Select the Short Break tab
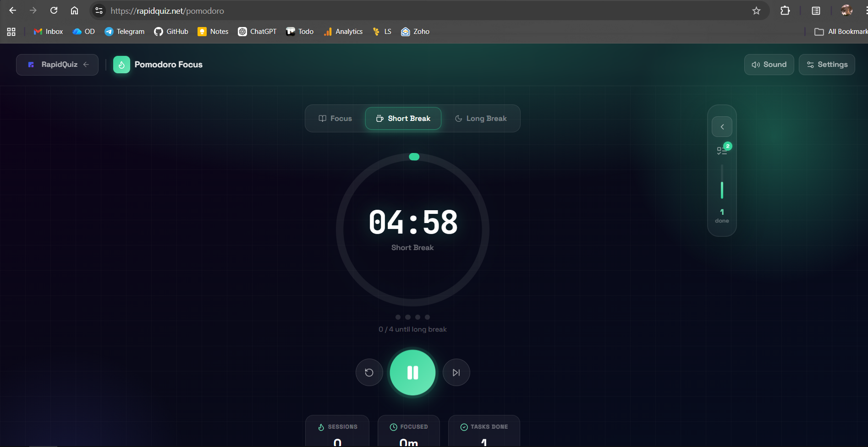This screenshot has height=447, width=868. [x=403, y=119]
